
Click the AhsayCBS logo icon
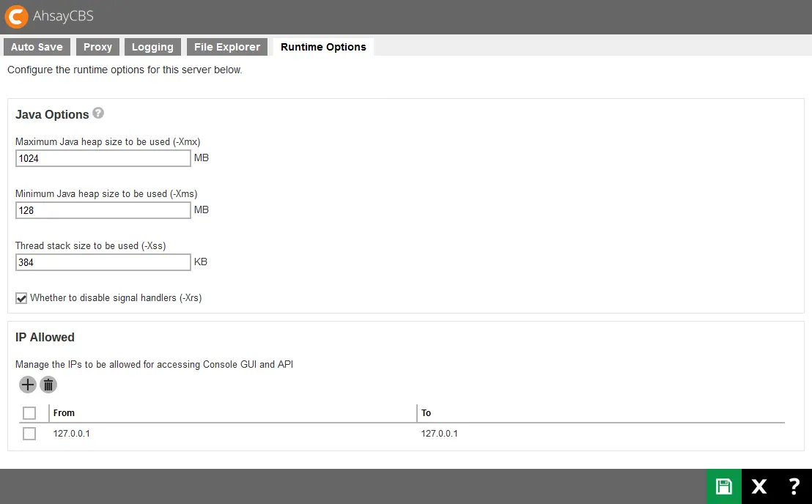15,16
